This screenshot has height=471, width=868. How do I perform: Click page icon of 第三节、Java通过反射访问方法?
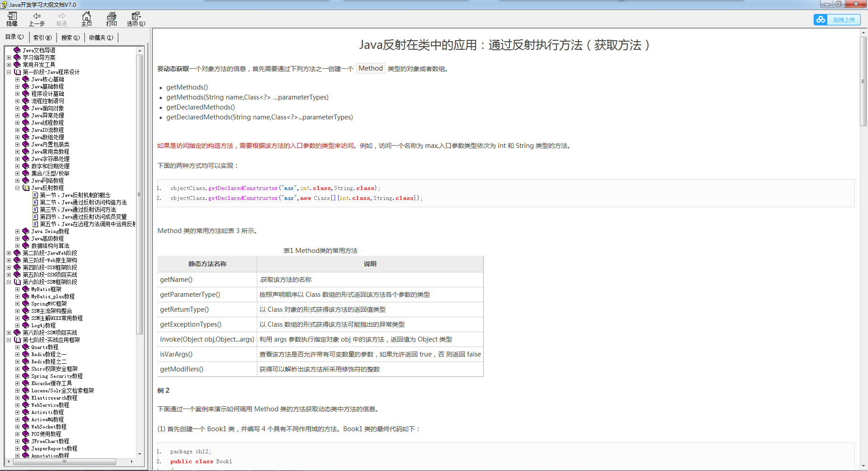point(35,209)
